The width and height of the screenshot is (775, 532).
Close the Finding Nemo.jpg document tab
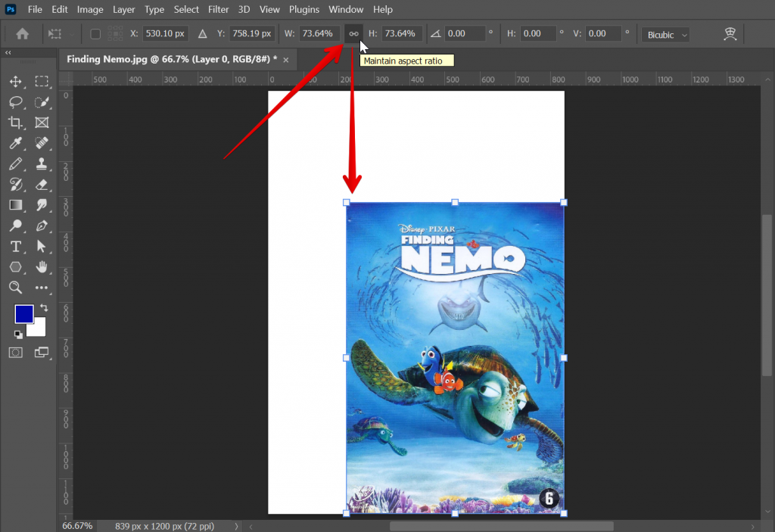tap(286, 59)
